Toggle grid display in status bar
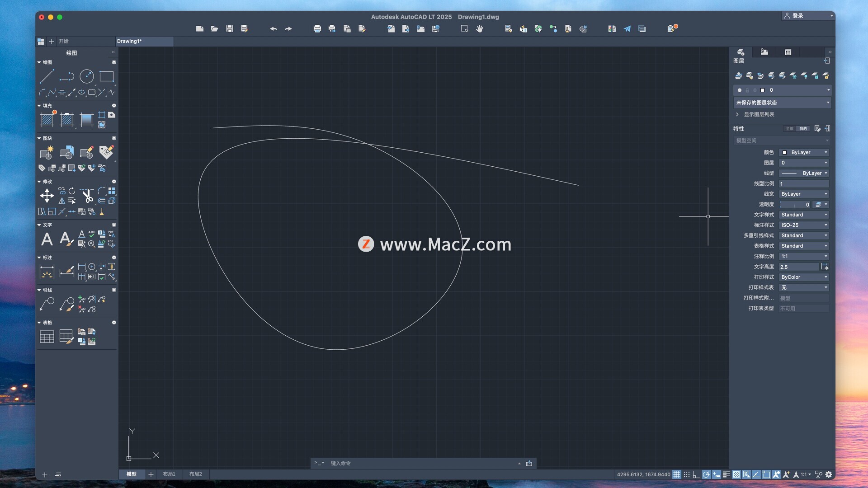 (x=677, y=474)
